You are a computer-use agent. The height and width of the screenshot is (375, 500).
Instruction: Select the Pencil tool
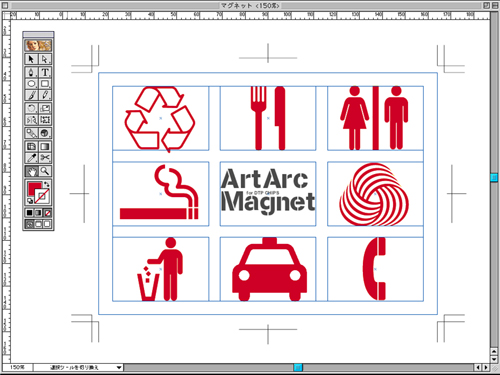tap(45, 95)
